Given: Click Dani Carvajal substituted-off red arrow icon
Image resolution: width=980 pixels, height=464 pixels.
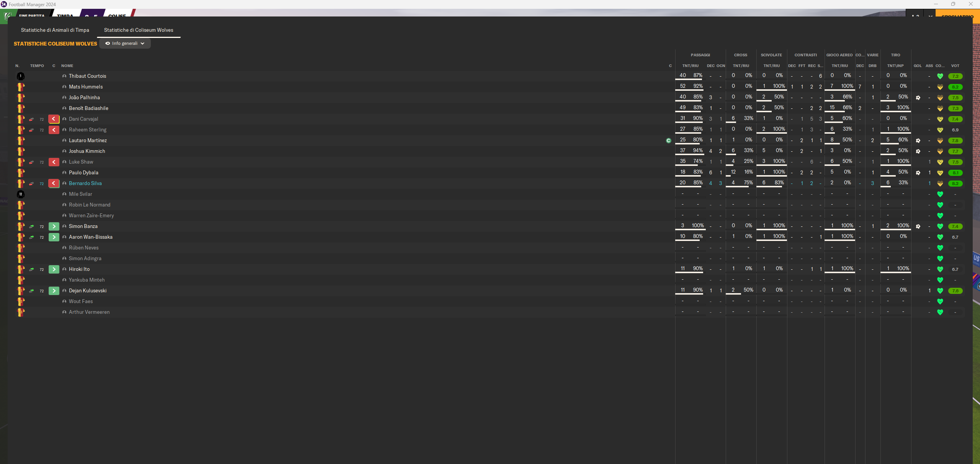Looking at the screenshot, I should click(x=54, y=119).
